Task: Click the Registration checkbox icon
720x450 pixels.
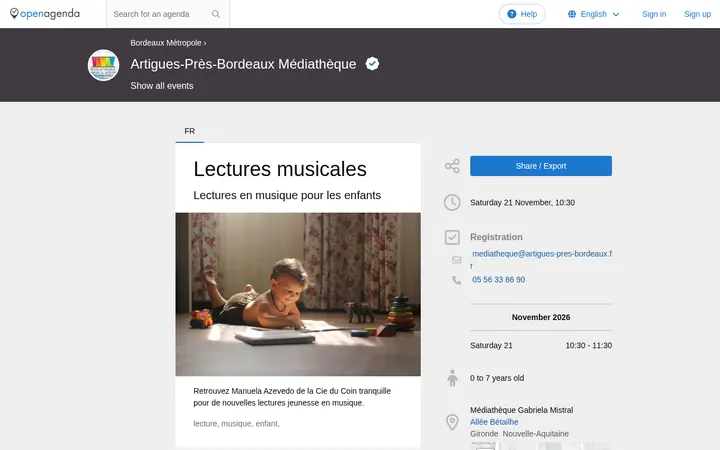Action: pos(452,237)
